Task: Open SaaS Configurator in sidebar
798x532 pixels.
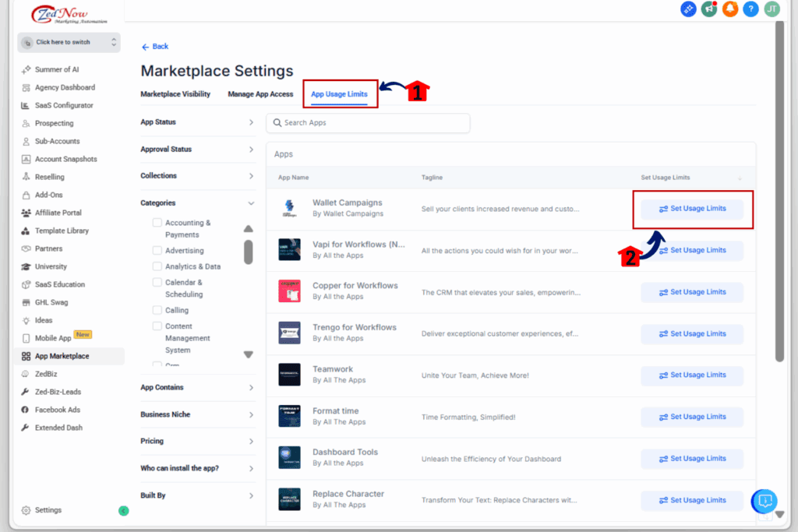Action: coord(64,105)
